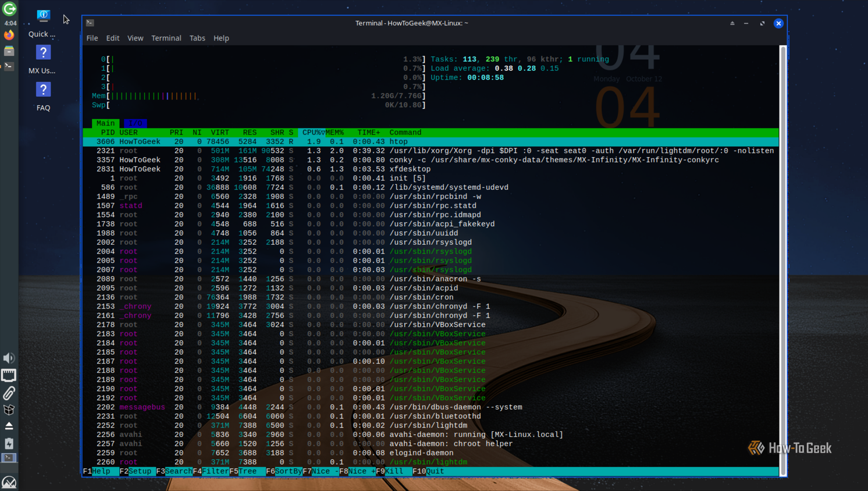Click the green logout icon in panel
Screen dimensions: 868x491
tap(9, 9)
